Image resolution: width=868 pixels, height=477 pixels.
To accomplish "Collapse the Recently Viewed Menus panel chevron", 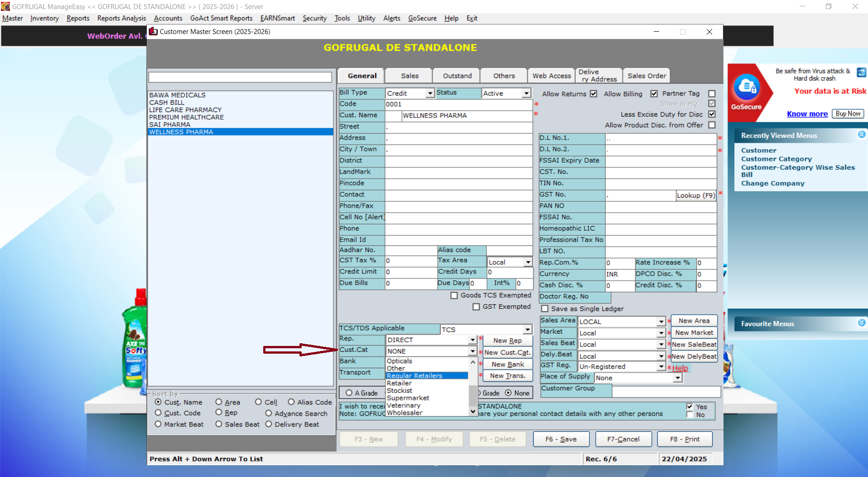I will click(x=861, y=135).
